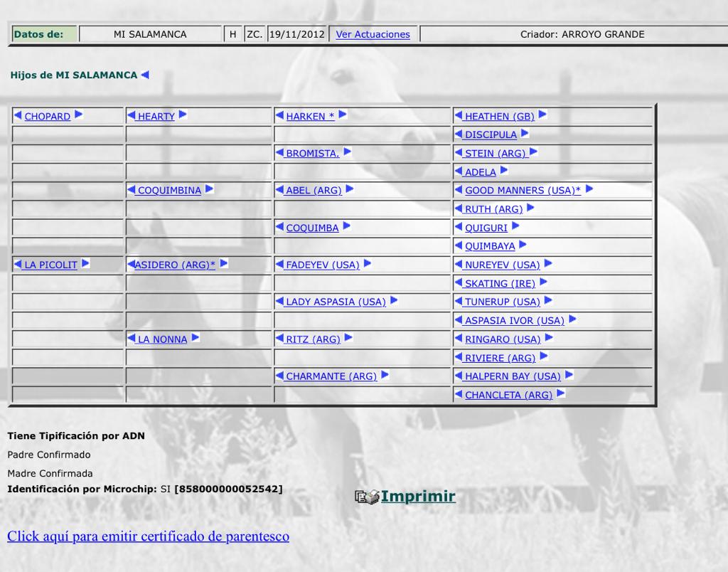Click right arrow after CHANCLETA (ARG)

click(x=560, y=393)
